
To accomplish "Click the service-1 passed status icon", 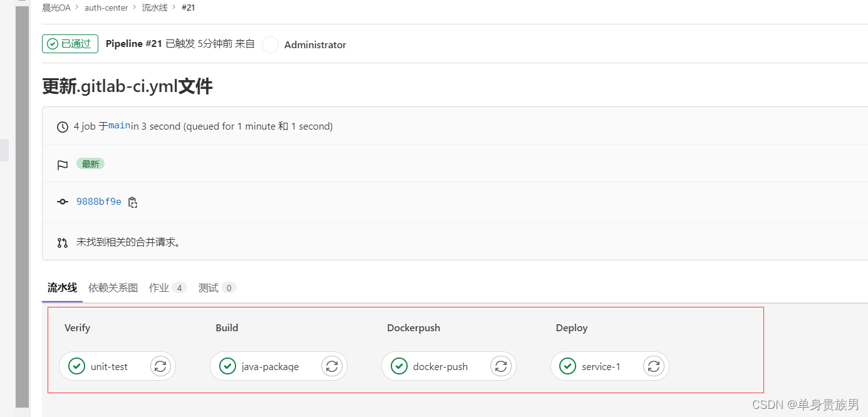I will [568, 366].
